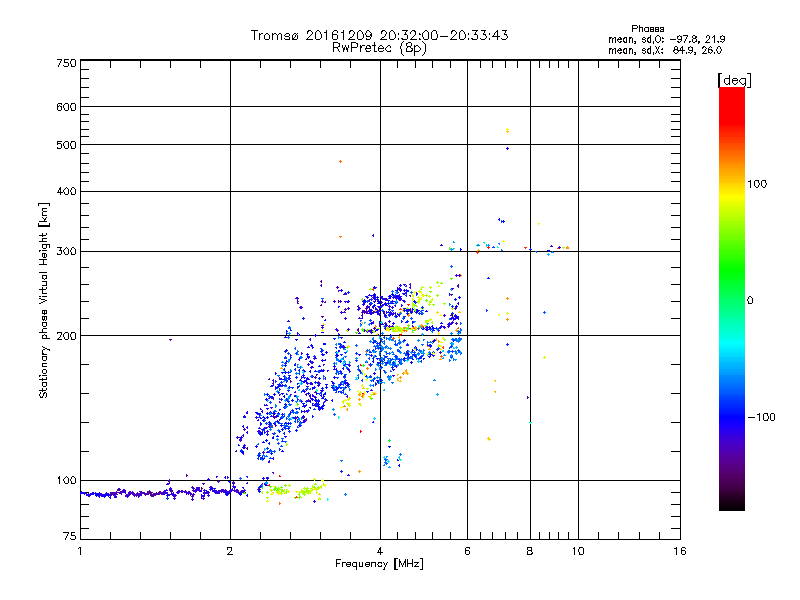Image resolution: width=800 pixels, height=600 pixels.
Task: Click the "Frequency [MHz]" axis label
Action: [x=379, y=564]
